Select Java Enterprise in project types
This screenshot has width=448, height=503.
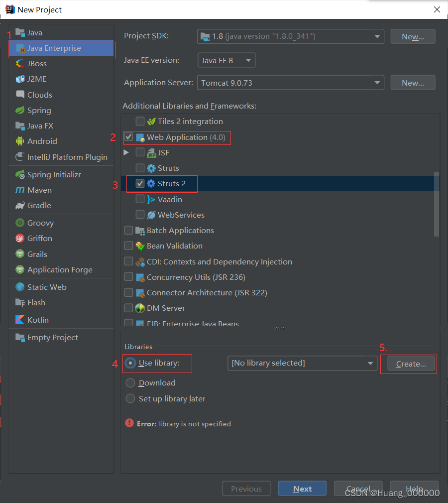pyautogui.click(x=61, y=48)
